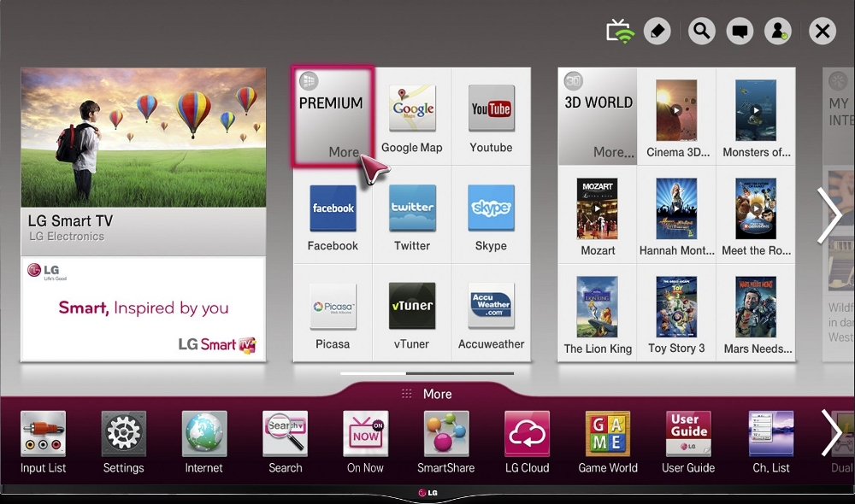Expand the More apps tab
Screen dimensions: 855x504
427,394
